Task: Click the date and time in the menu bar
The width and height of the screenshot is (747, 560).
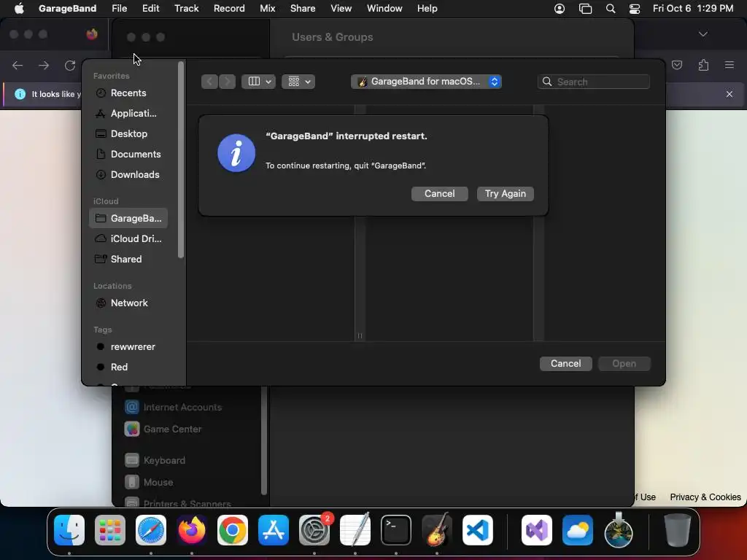Action: point(693,9)
